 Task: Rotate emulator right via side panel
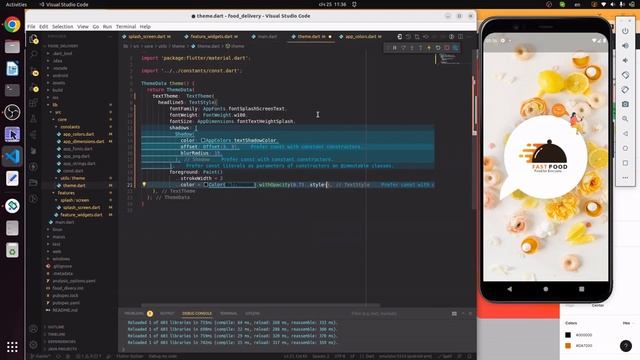tap(625, 90)
